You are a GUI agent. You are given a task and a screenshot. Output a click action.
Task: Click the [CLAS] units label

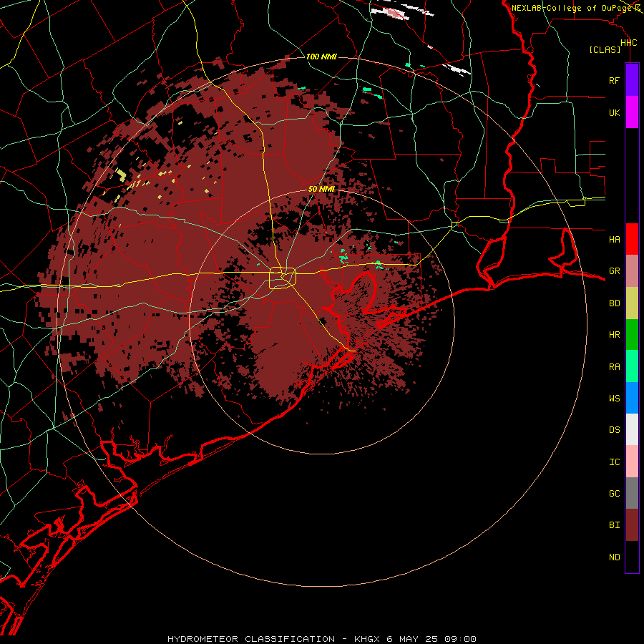pos(605,50)
